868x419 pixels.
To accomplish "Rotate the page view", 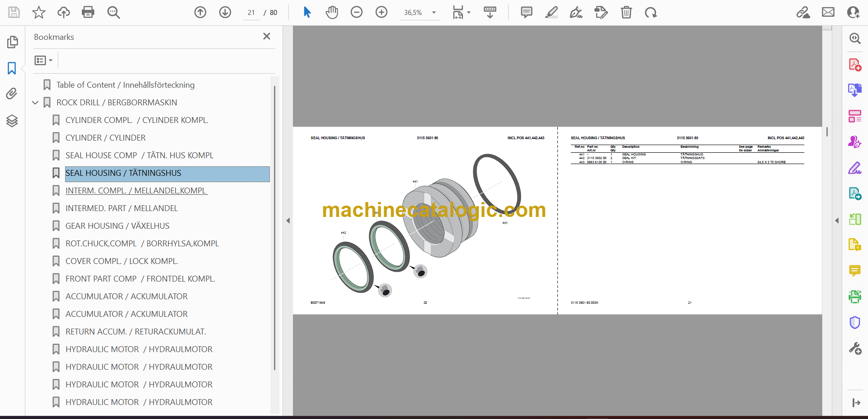I will click(651, 12).
